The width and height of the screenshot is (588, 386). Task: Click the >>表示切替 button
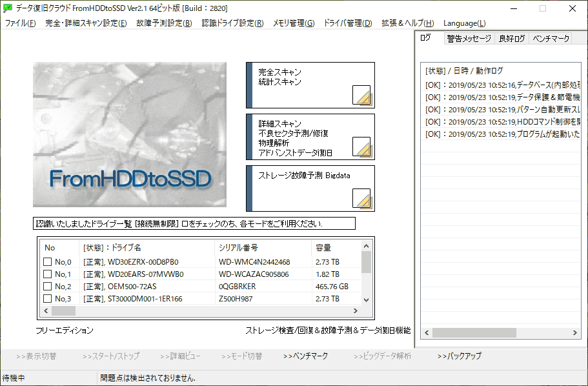pyautogui.click(x=36, y=356)
